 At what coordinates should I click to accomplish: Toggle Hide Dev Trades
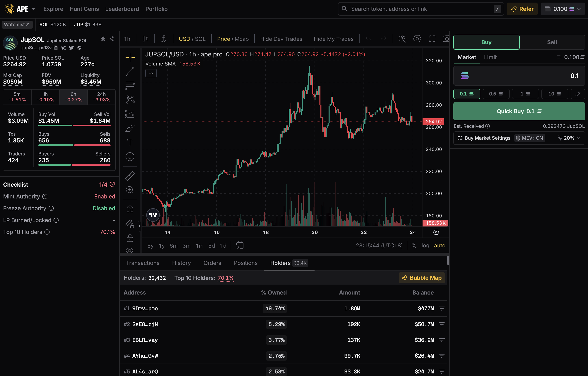coord(281,39)
